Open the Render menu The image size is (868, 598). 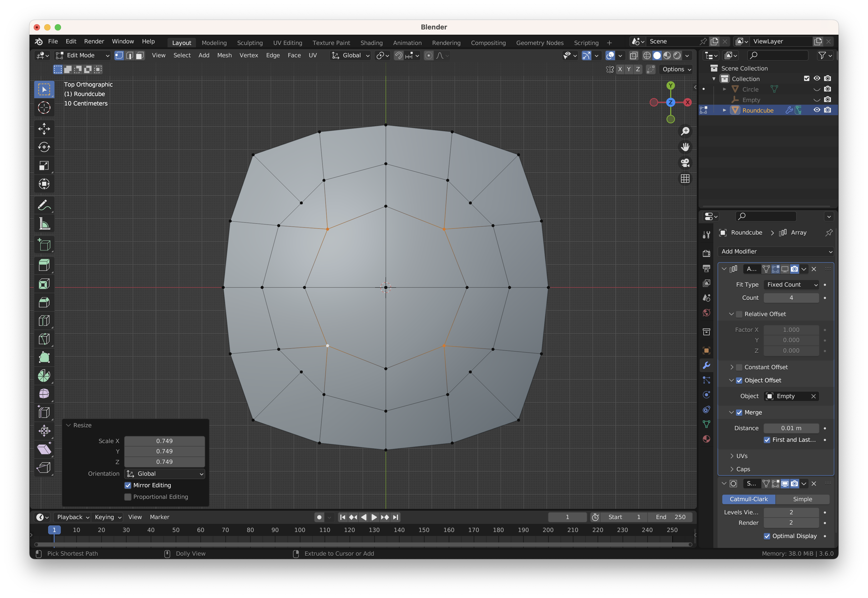pyautogui.click(x=94, y=41)
